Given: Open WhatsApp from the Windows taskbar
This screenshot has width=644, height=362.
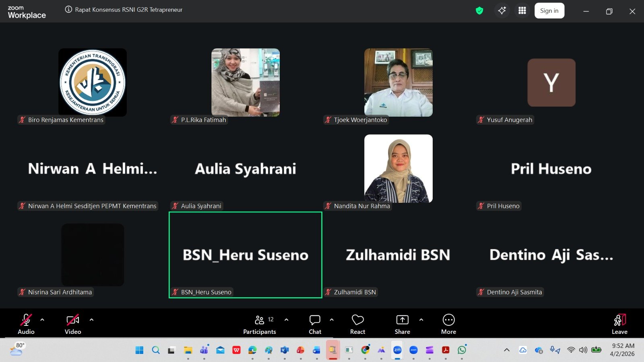Looking at the screenshot, I should (462, 350).
